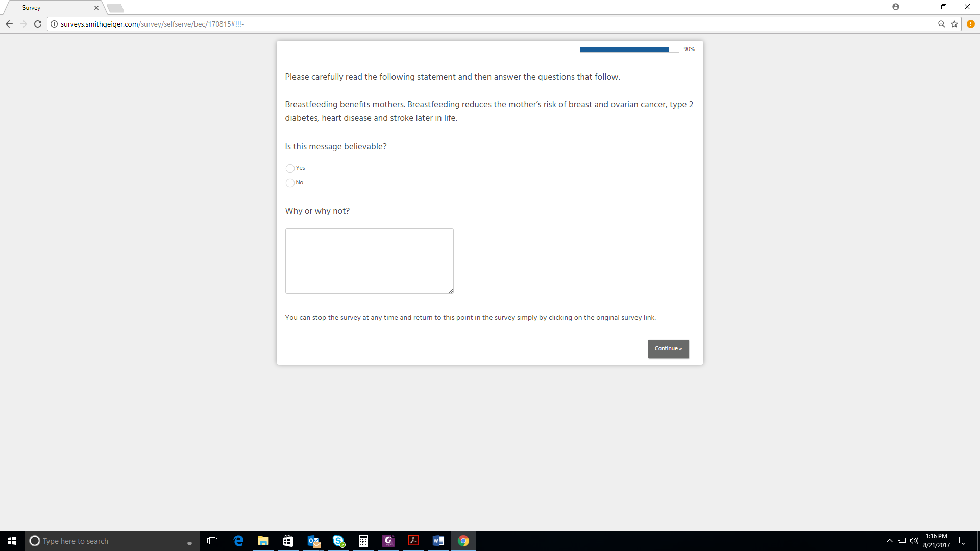
Task: Select the Yes radio button
Action: click(290, 168)
